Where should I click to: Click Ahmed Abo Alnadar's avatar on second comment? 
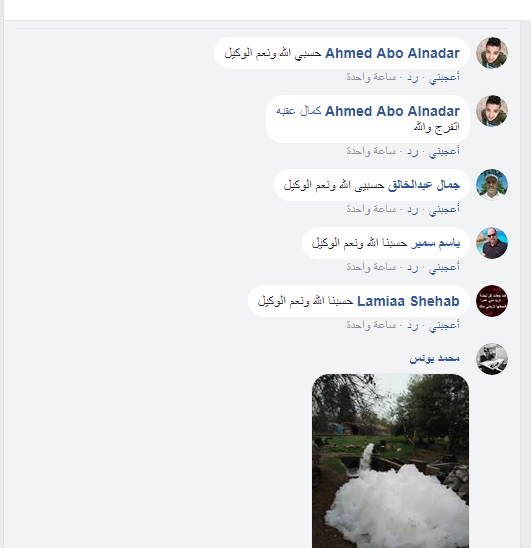coord(492,111)
